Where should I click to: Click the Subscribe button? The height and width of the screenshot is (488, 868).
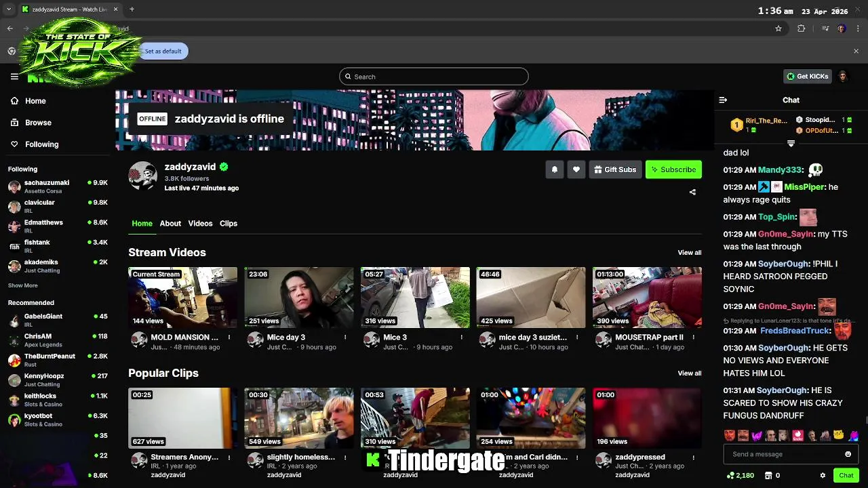click(x=673, y=169)
